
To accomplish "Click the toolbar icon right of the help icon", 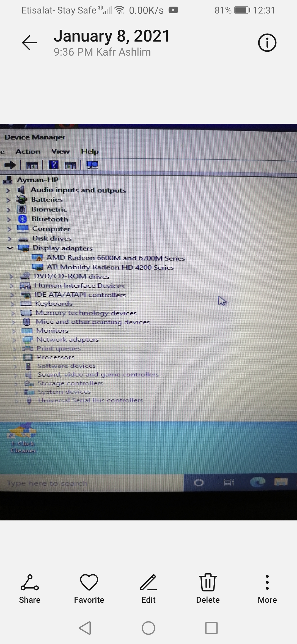I will pyautogui.click(x=70, y=165).
